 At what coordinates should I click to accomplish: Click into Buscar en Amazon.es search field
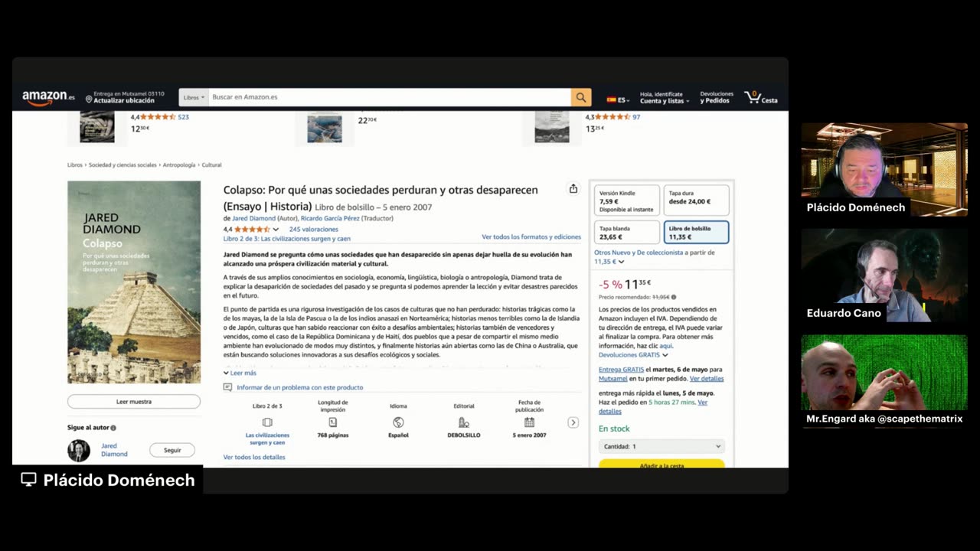tap(390, 97)
